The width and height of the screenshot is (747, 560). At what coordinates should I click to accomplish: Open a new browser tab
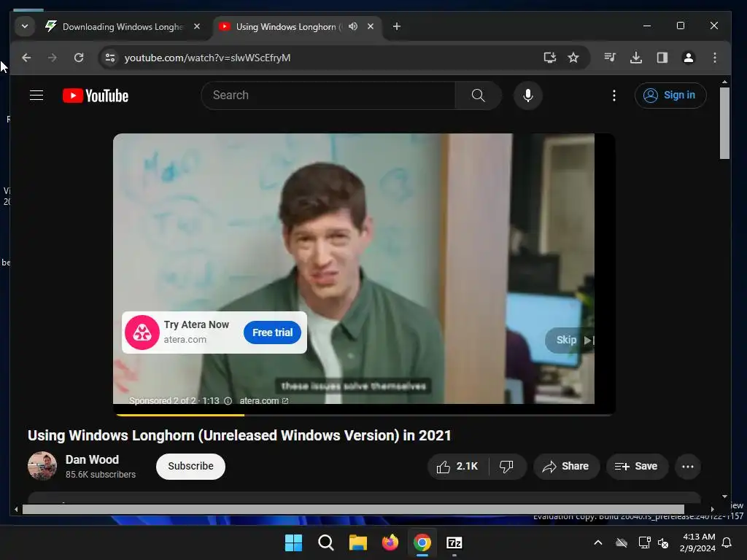point(396,27)
